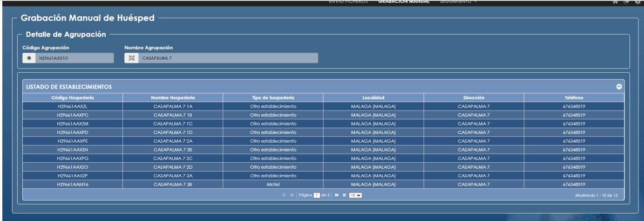Select code cell H29661AAXPD
The image size is (644, 221).
coord(73,132)
